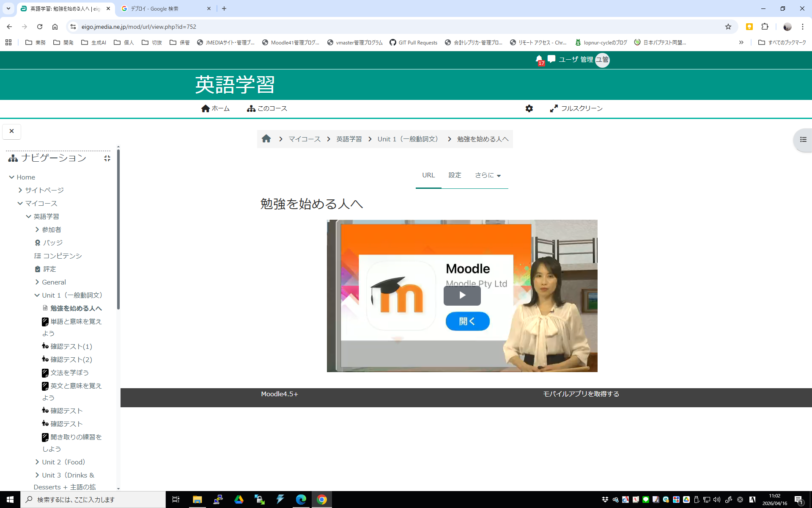The height and width of the screenshot is (508, 812).
Task: Show more bookmarks chevron
Action: pyautogui.click(x=741, y=42)
